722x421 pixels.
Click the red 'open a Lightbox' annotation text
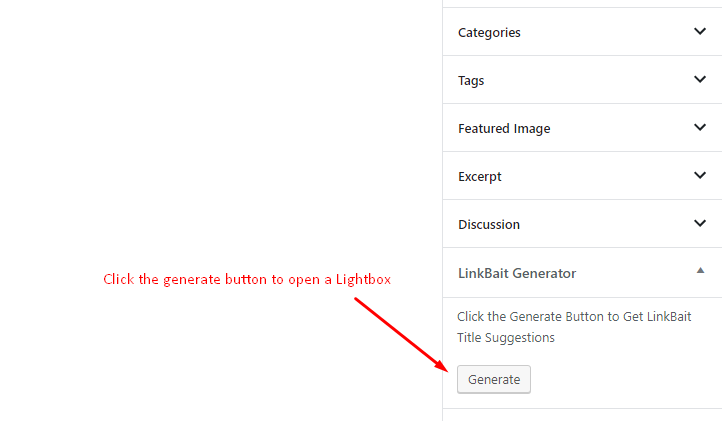[339, 280]
